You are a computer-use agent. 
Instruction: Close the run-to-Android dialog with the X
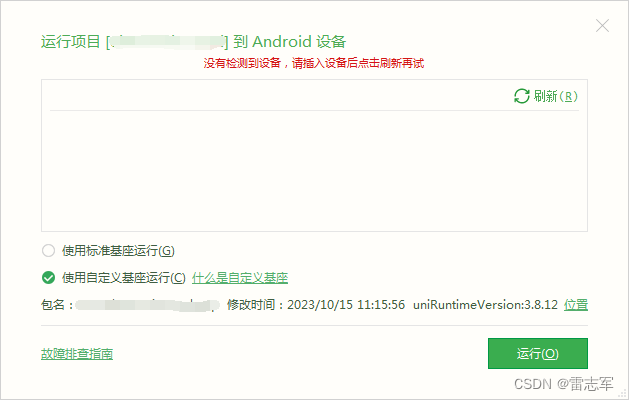602,26
